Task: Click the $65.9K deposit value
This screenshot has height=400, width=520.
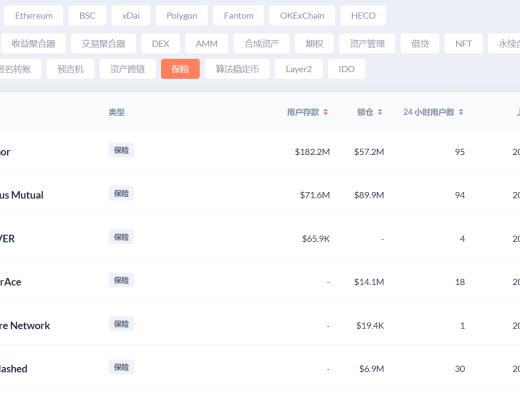Action: (316, 239)
